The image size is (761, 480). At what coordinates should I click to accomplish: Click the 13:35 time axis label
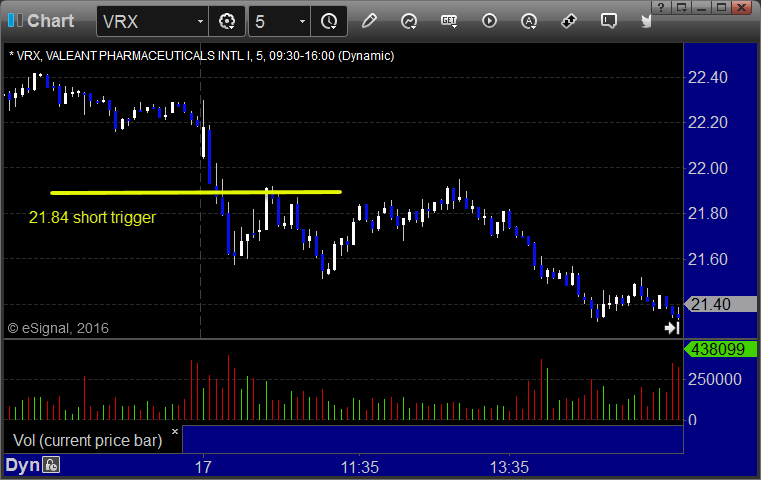coord(509,467)
